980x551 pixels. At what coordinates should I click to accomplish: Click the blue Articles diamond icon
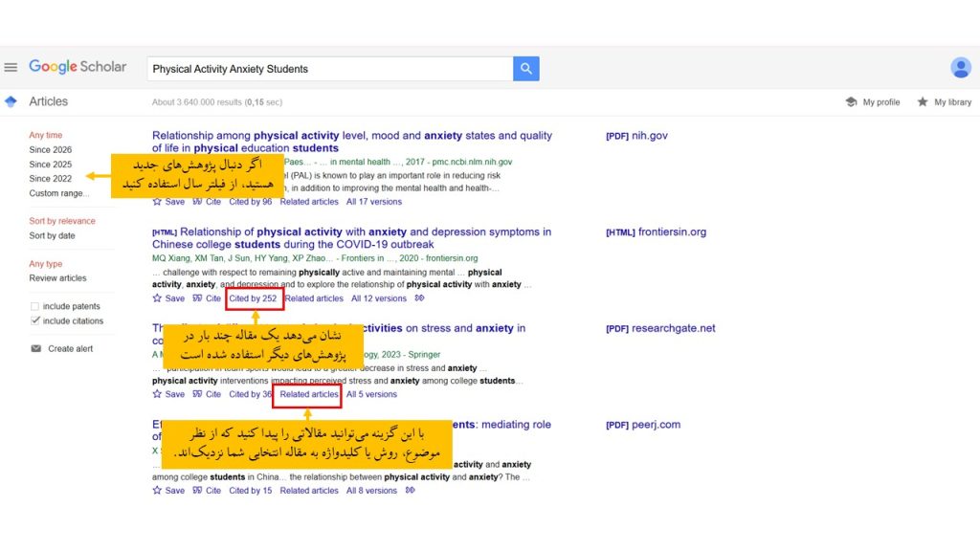point(11,101)
